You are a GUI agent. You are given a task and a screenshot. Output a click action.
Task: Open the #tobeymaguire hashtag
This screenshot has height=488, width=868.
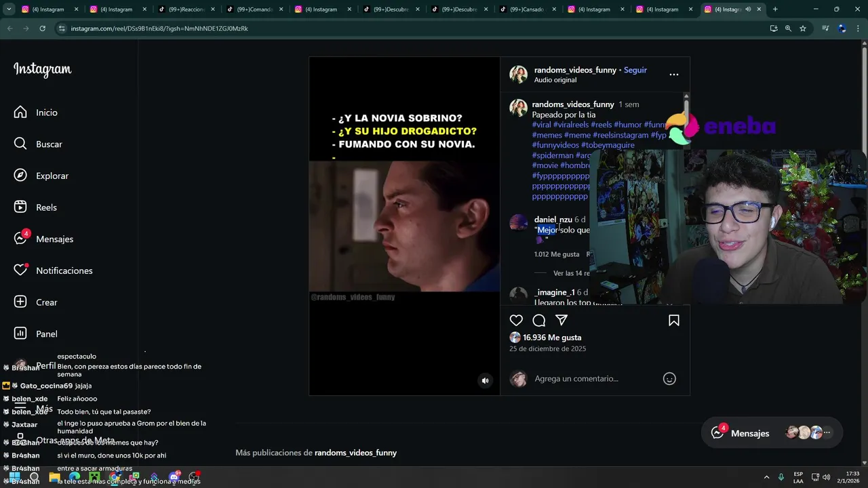(x=608, y=145)
